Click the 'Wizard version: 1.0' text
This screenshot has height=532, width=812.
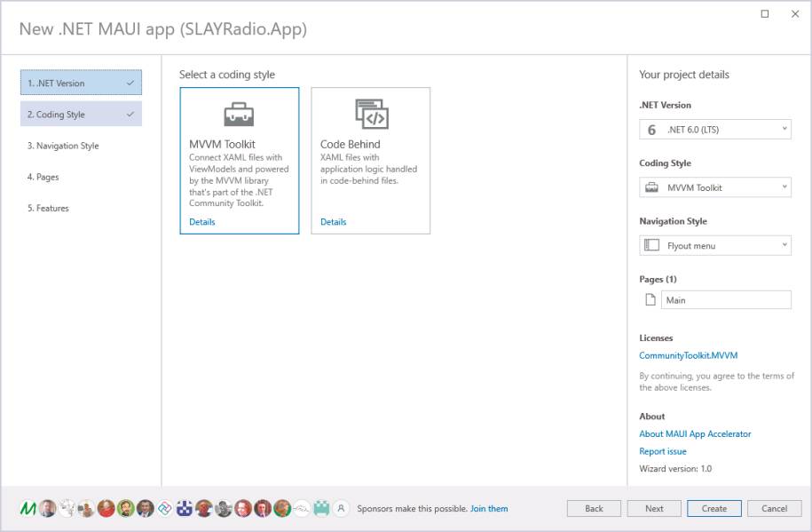click(x=675, y=469)
